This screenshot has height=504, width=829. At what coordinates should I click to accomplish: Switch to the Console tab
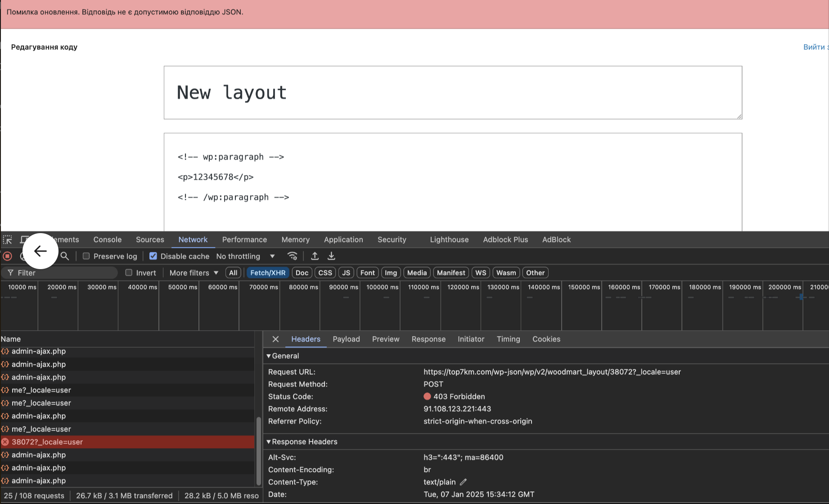coord(108,239)
